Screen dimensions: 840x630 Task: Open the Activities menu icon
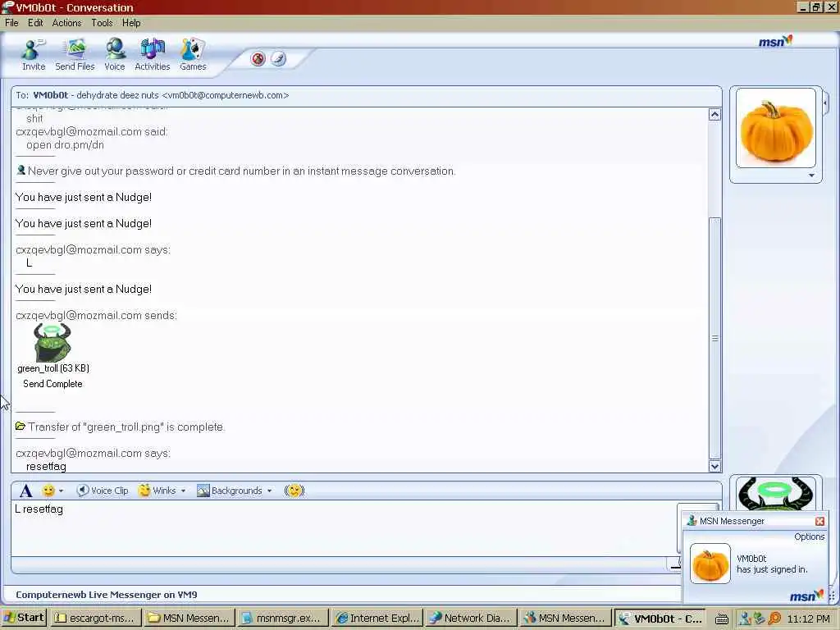click(x=152, y=55)
